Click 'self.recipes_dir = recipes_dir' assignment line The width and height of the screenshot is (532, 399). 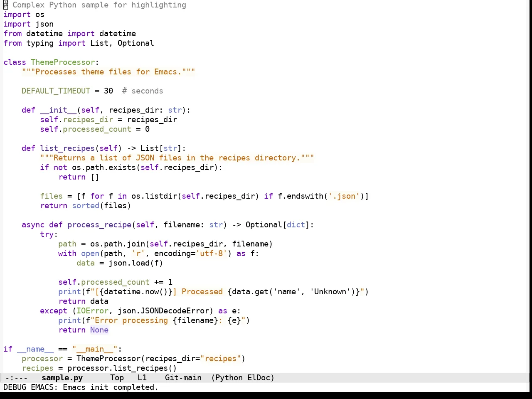click(108, 120)
